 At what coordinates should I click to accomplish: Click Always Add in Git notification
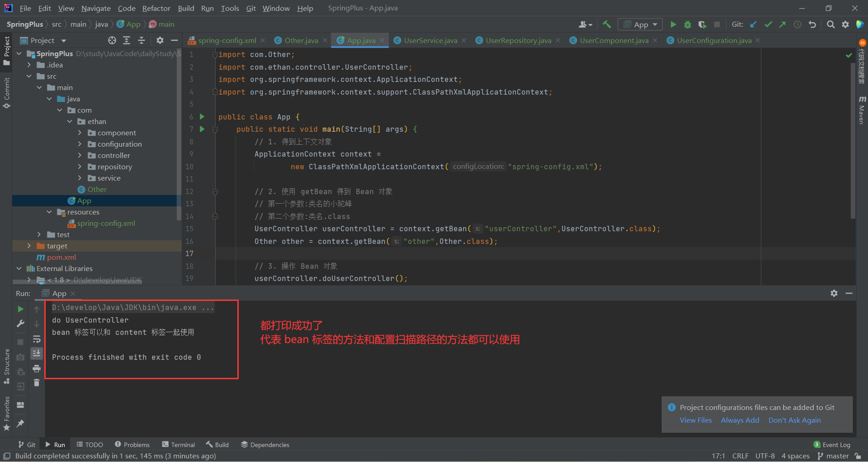point(740,420)
